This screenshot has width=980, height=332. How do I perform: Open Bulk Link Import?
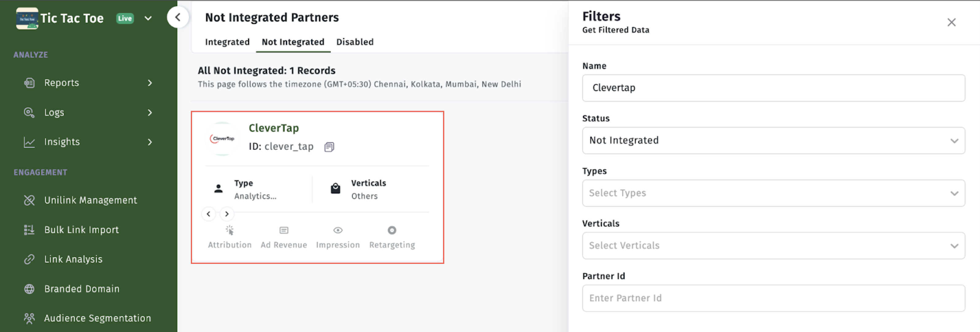pos(81,230)
